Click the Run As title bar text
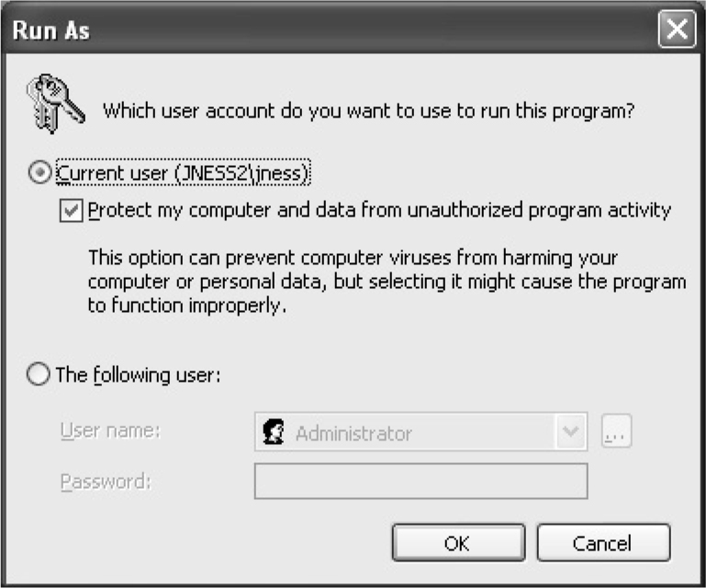 coord(50,30)
